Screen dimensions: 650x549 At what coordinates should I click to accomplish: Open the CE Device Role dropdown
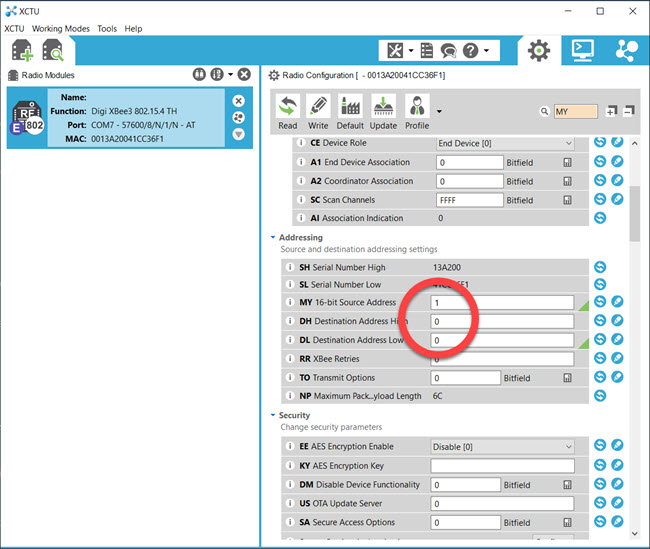pyautogui.click(x=502, y=143)
